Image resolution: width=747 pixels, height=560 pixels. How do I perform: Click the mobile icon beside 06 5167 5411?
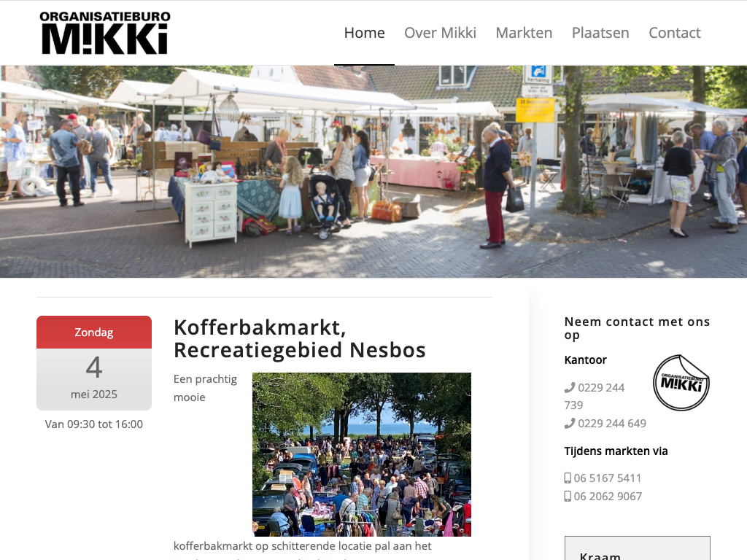(x=568, y=478)
